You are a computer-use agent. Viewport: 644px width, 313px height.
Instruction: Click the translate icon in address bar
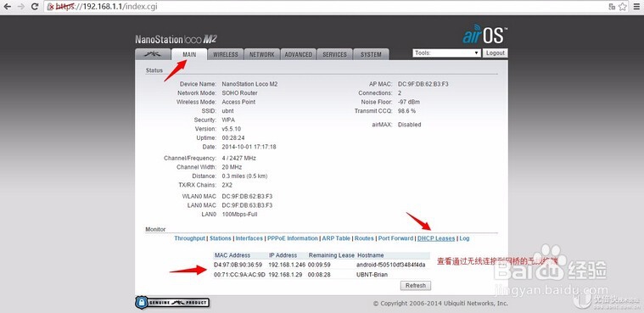coord(612,7)
